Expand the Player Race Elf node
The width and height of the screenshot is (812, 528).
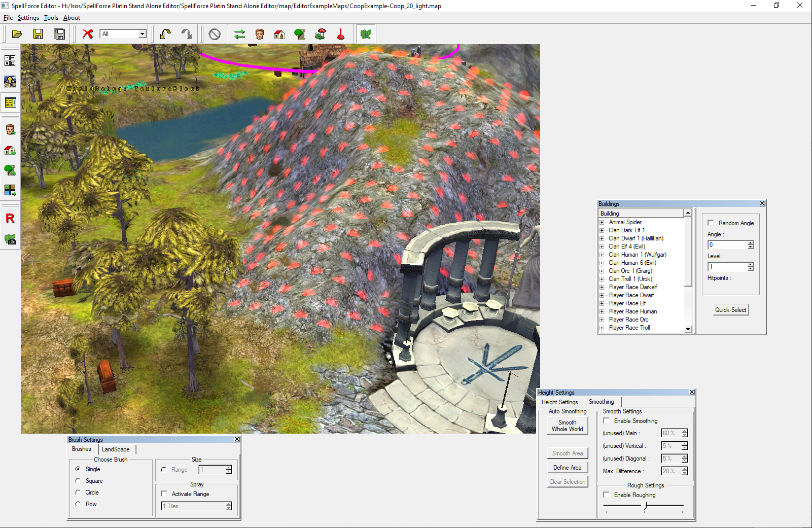pyautogui.click(x=602, y=303)
